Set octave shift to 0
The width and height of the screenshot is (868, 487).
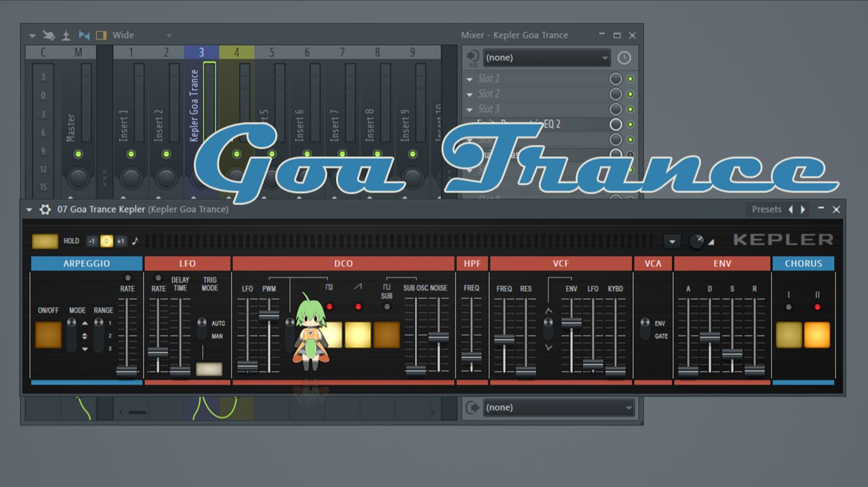pyautogui.click(x=106, y=241)
